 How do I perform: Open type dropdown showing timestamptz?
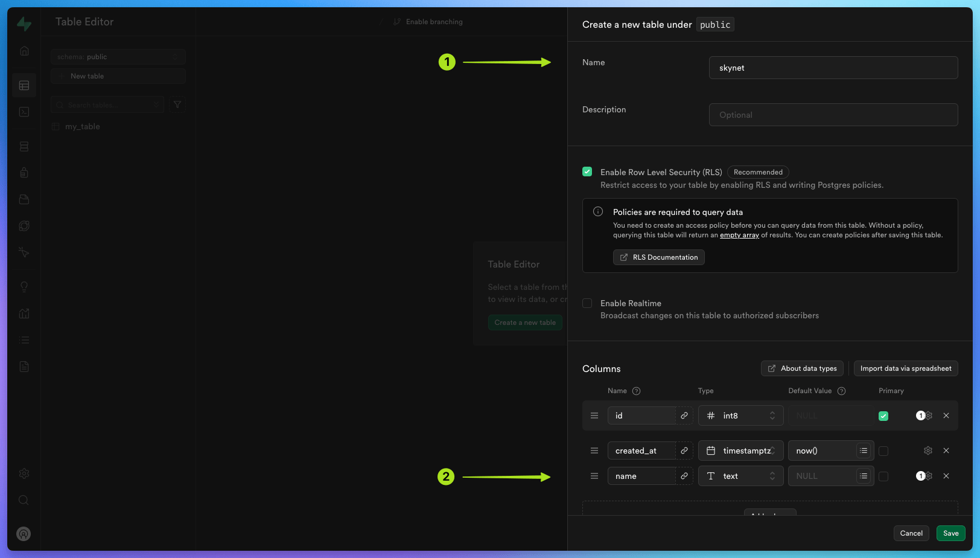point(740,451)
